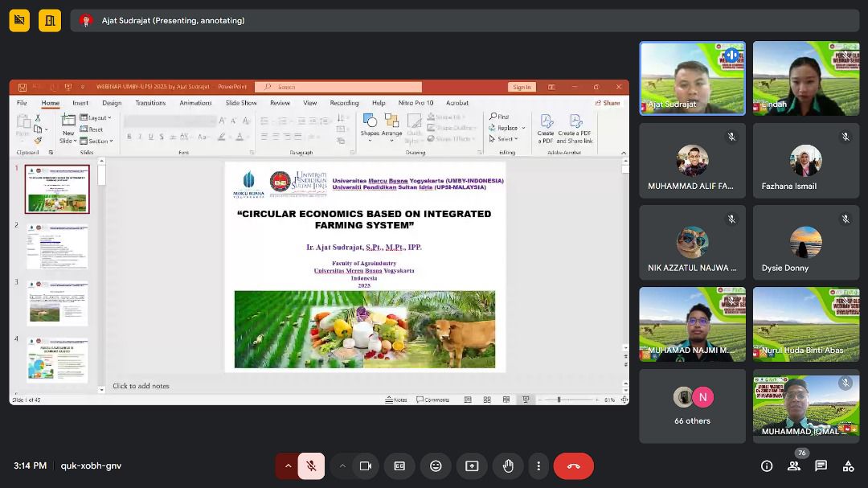Click the PowerPoint search box
The height and width of the screenshot is (488, 868).
(338, 87)
